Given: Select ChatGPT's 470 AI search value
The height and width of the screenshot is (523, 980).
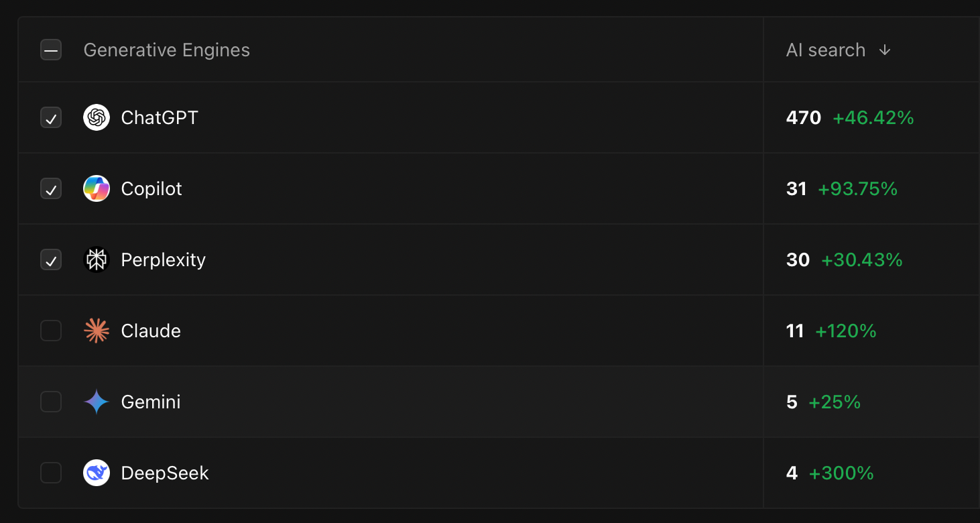Looking at the screenshot, I should tap(804, 118).
